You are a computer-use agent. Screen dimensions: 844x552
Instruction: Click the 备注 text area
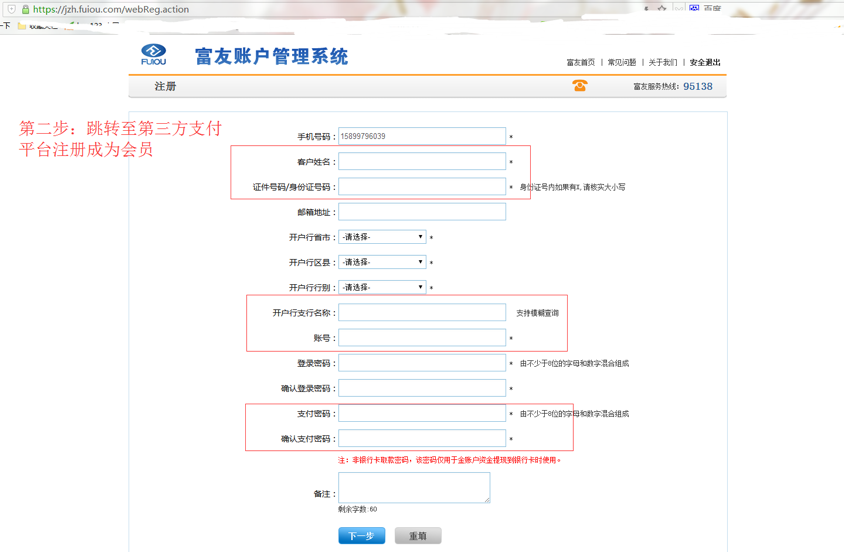click(x=414, y=488)
